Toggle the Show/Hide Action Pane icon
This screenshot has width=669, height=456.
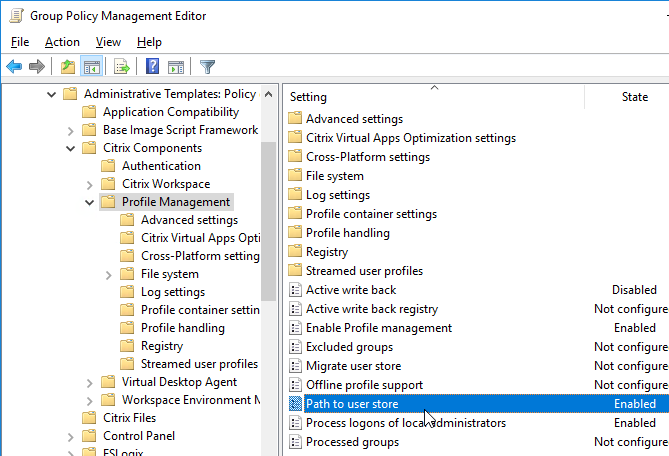tap(176, 67)
